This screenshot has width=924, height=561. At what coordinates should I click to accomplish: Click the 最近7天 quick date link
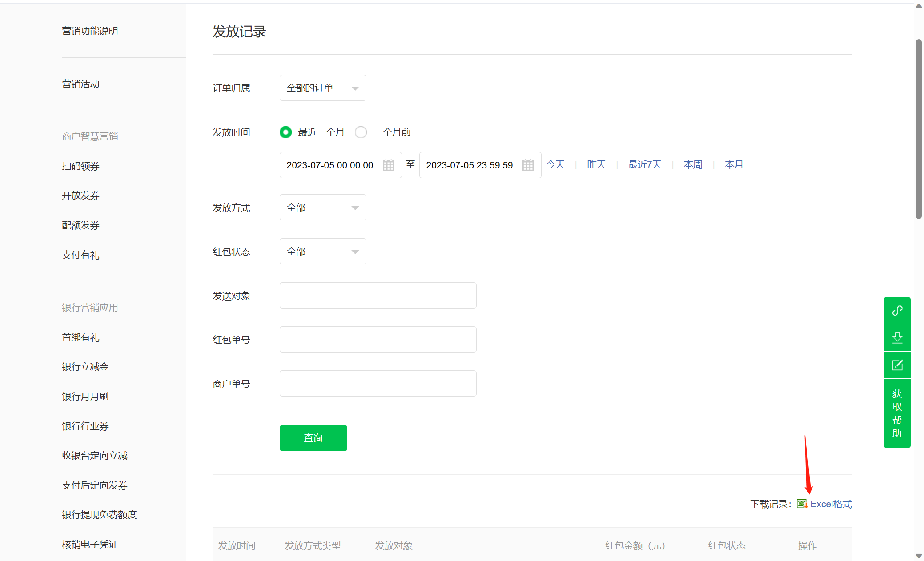click(x=644, y=165)
